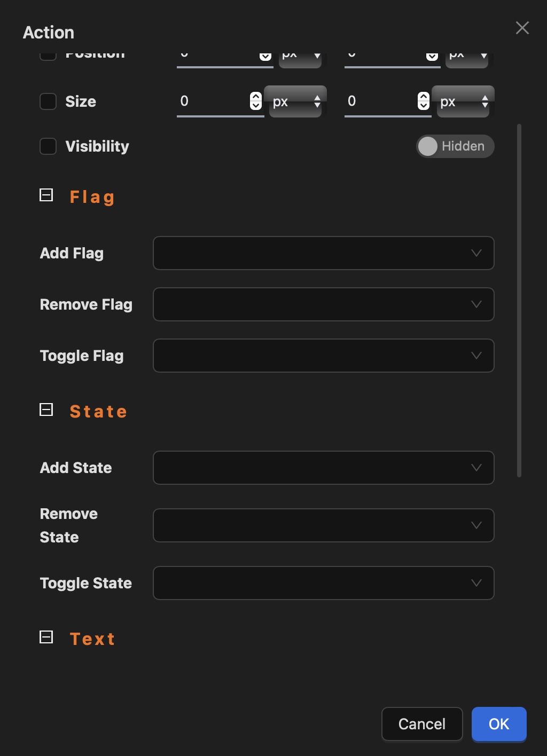Collapse the Text section
This screenshot has width=547, height=756.
46,637
